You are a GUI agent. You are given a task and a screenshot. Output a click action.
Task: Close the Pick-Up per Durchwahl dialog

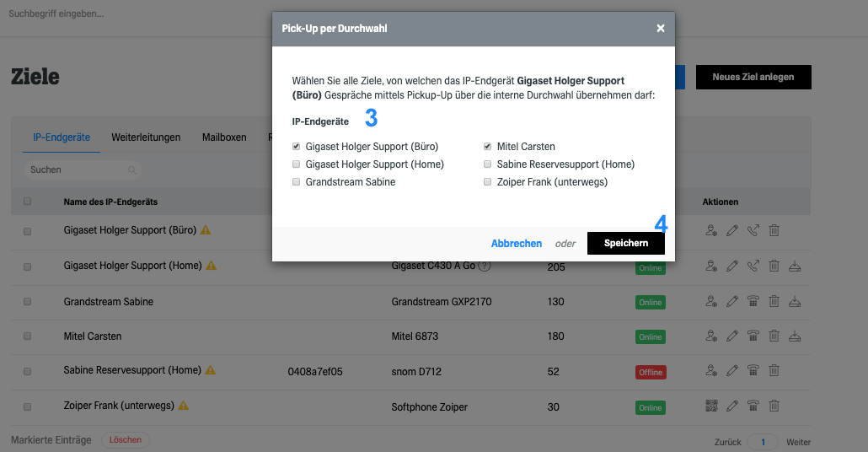[x=661, y=29]
